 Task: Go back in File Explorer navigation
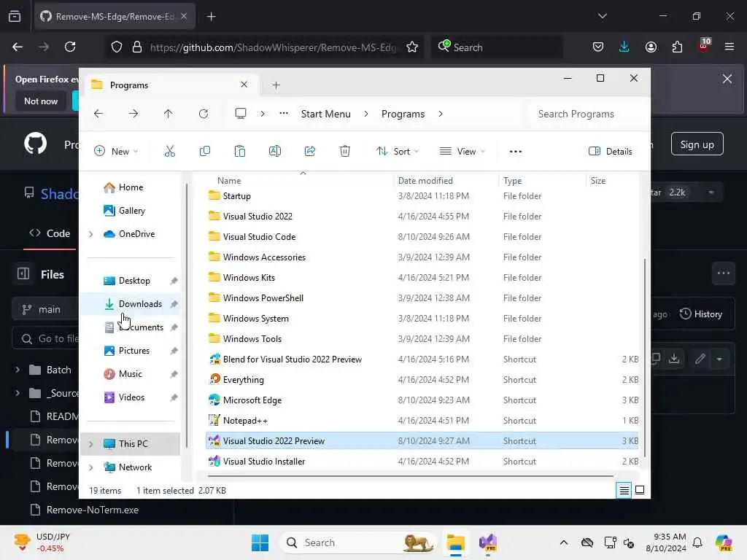(x=98, y=114)
